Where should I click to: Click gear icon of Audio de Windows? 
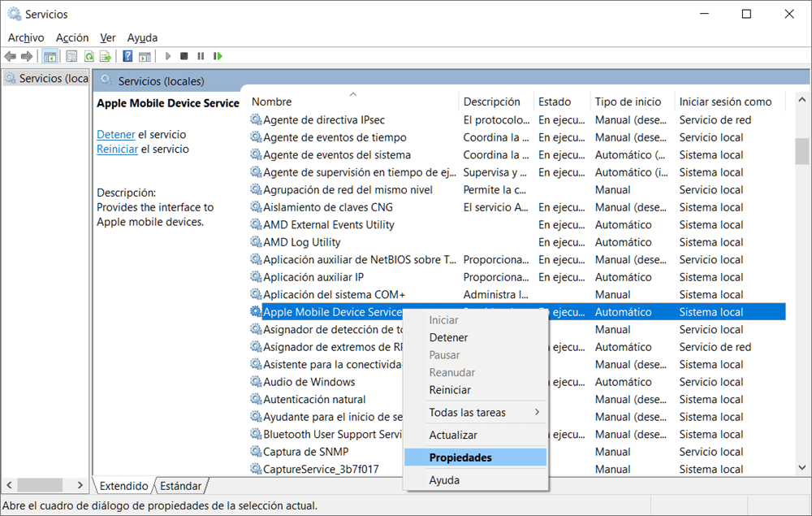256,382
